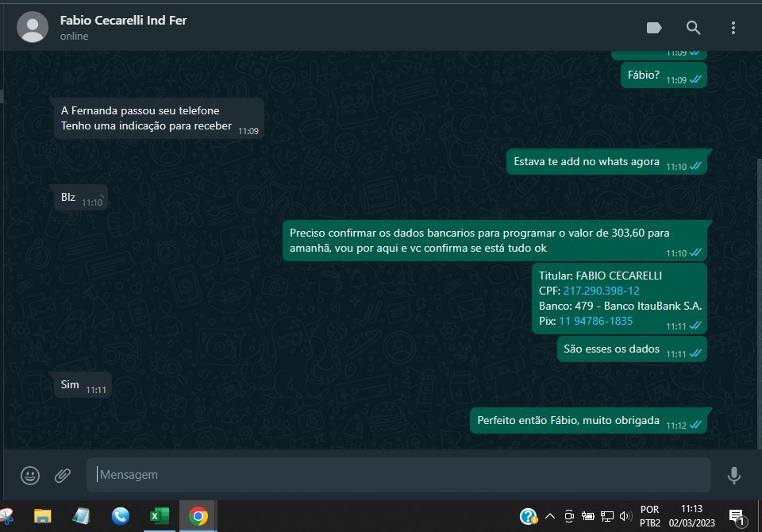This screenshot has width=762, height=532.
Task: Switch the POR PTB2 keyboard language
Action: tap(649, 516)
